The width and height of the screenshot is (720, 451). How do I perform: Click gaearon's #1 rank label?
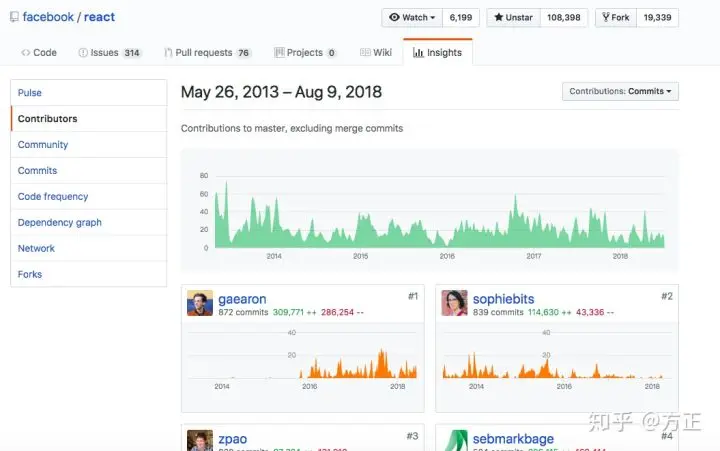pyautogui.click(x=413, y=296)
